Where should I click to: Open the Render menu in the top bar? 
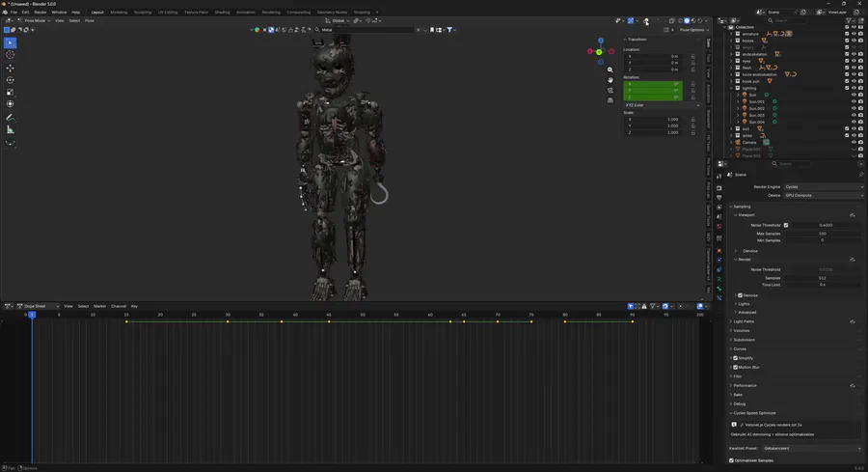pyautogui.click(x=41, y=13)
